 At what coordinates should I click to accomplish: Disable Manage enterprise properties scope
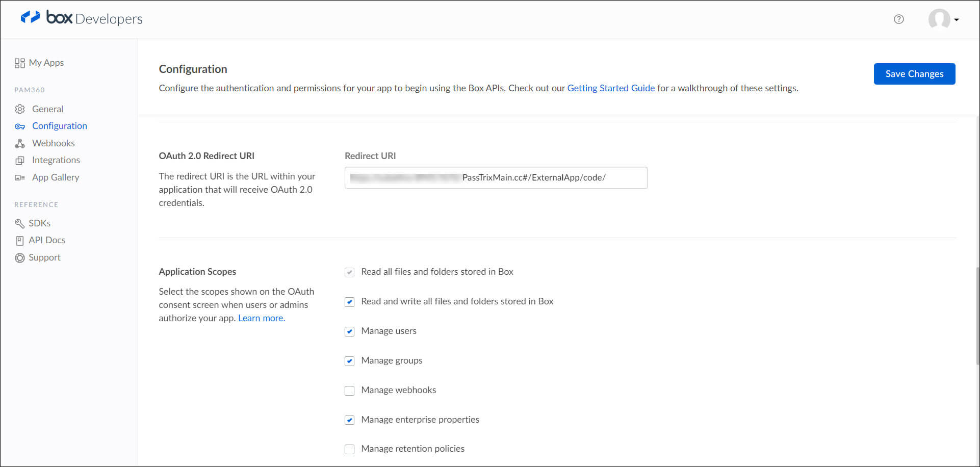349,420
